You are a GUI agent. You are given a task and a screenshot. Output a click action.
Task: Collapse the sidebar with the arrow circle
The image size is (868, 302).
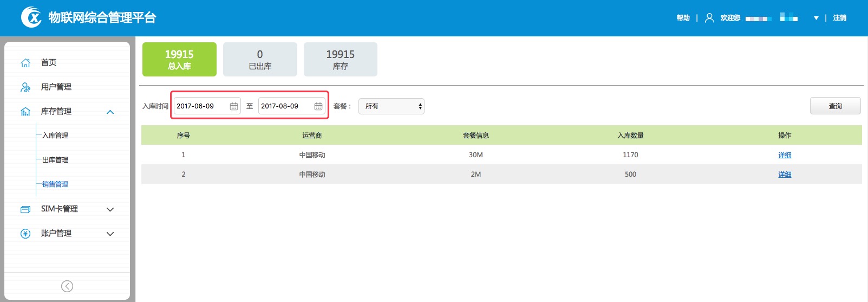click(67, 286)
